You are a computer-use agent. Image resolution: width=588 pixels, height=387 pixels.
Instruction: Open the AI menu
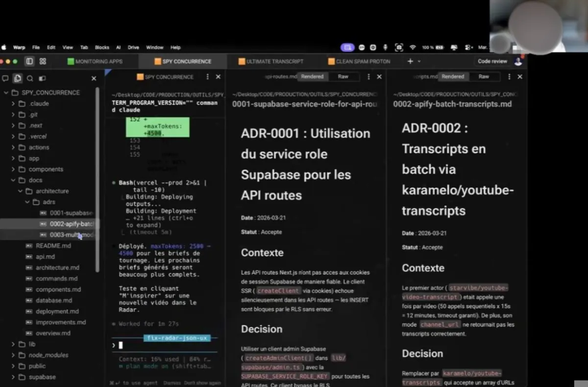tap(118, 48)
